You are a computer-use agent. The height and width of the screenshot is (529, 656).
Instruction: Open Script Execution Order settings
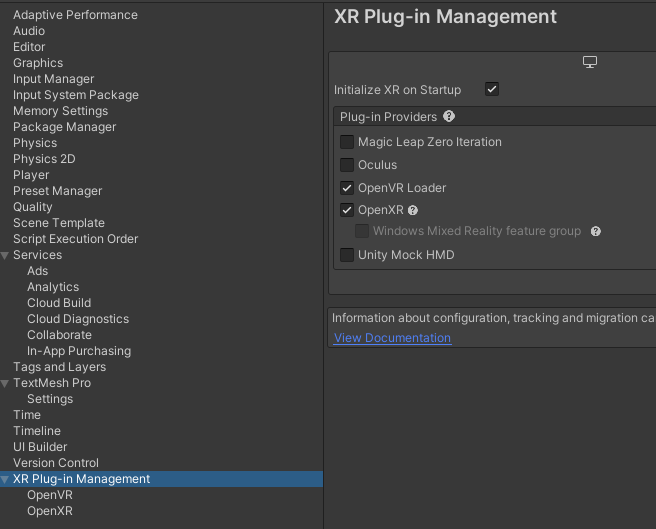point(76,239)
